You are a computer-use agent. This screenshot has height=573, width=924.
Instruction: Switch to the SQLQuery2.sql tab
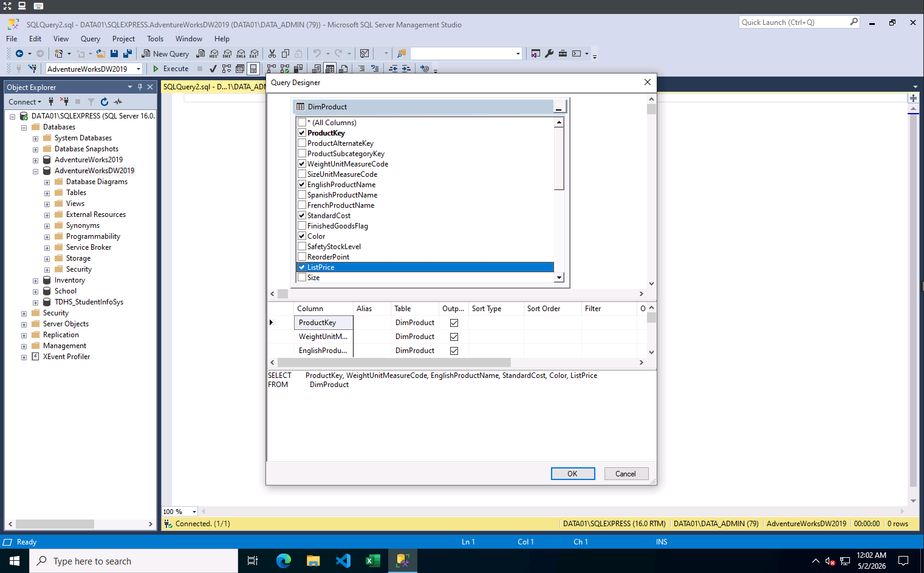(214, 86)
